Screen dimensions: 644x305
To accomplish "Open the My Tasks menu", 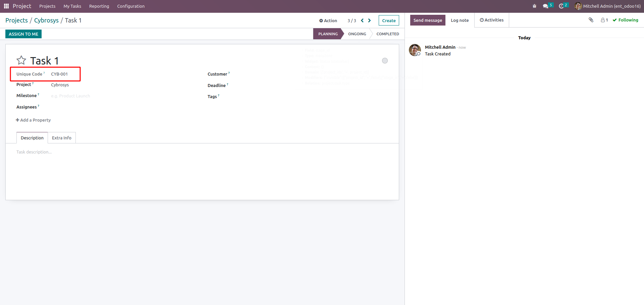I will point(72,6).
